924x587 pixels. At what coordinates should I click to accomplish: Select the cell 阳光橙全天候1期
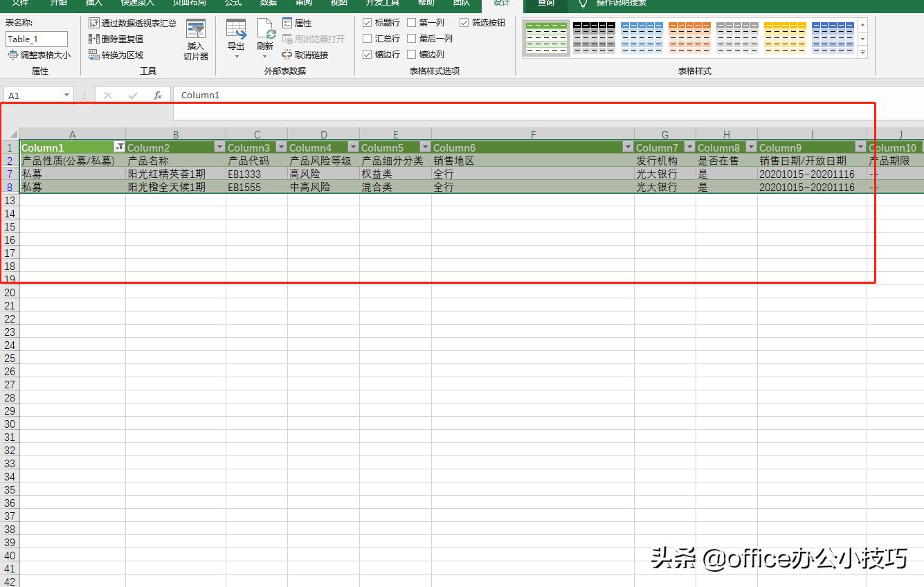[176, 187]
